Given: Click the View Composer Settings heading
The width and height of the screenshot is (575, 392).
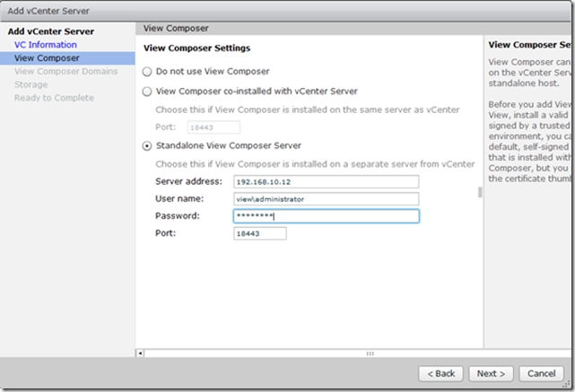Looking at the screenshot, I should [x=197, y=48].
